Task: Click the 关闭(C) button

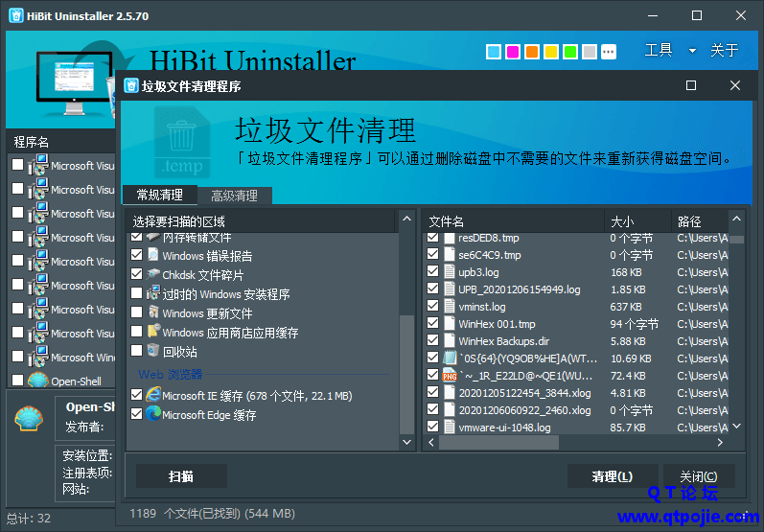Action: [x=699, y=476]
